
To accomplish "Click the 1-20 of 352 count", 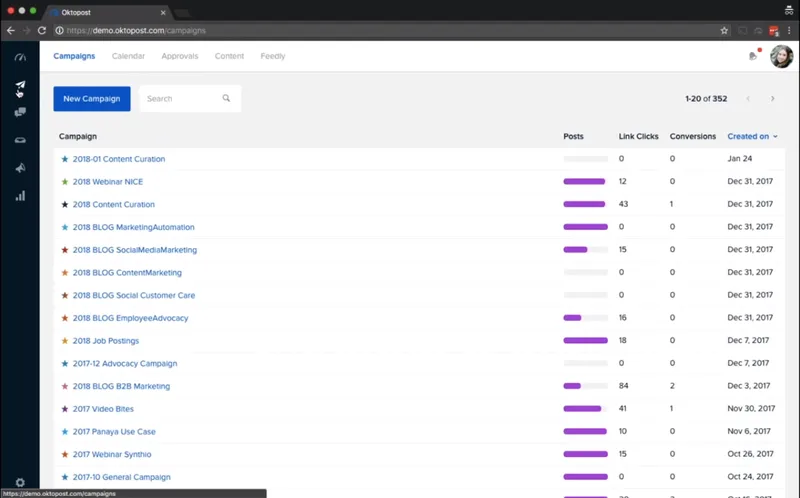I will 706,98.
